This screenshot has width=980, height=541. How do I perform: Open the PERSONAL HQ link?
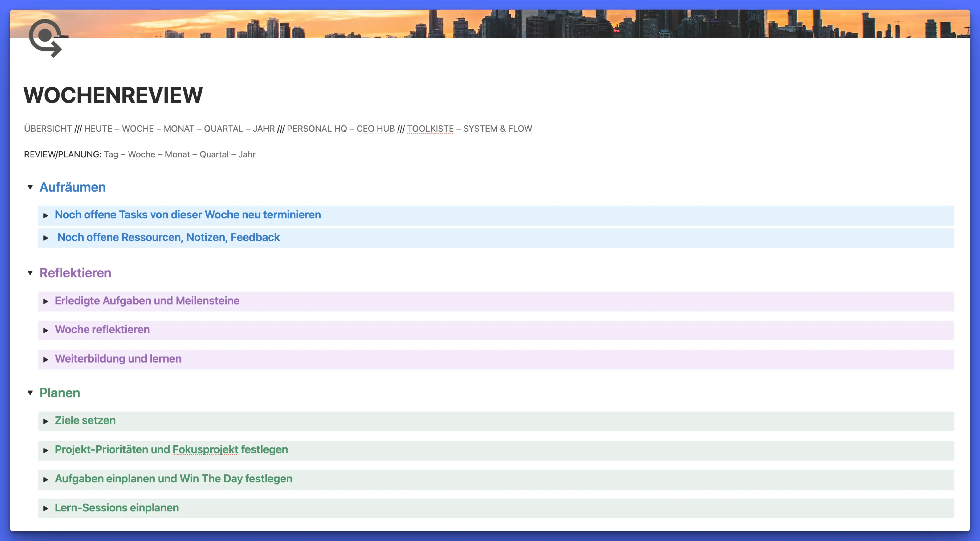317,129
